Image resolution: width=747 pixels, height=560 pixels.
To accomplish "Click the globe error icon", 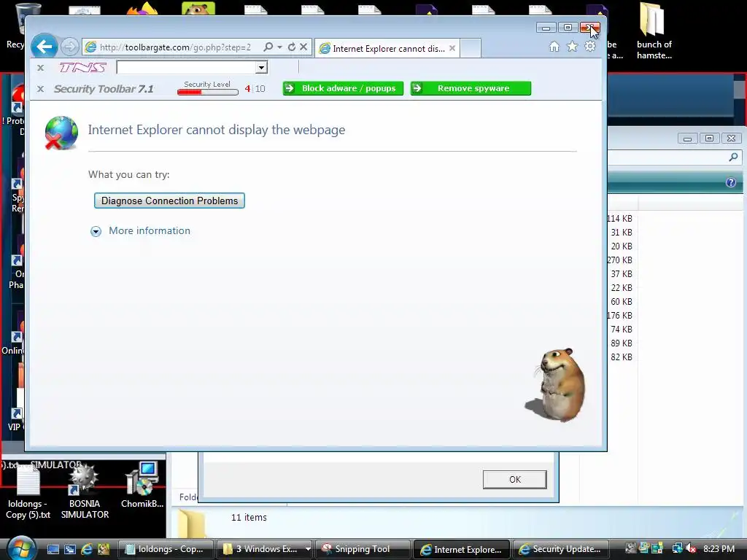I will (61, 133).
